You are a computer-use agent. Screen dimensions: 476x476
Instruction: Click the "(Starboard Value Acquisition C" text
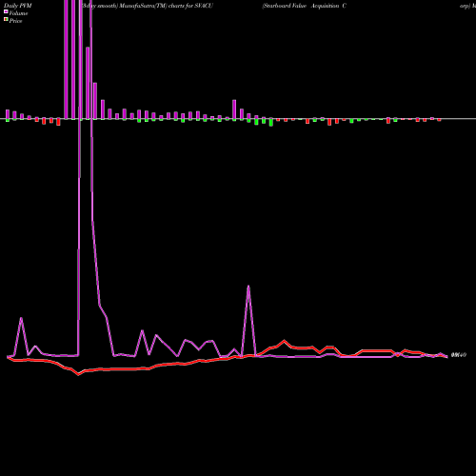[x=304, y=6]
